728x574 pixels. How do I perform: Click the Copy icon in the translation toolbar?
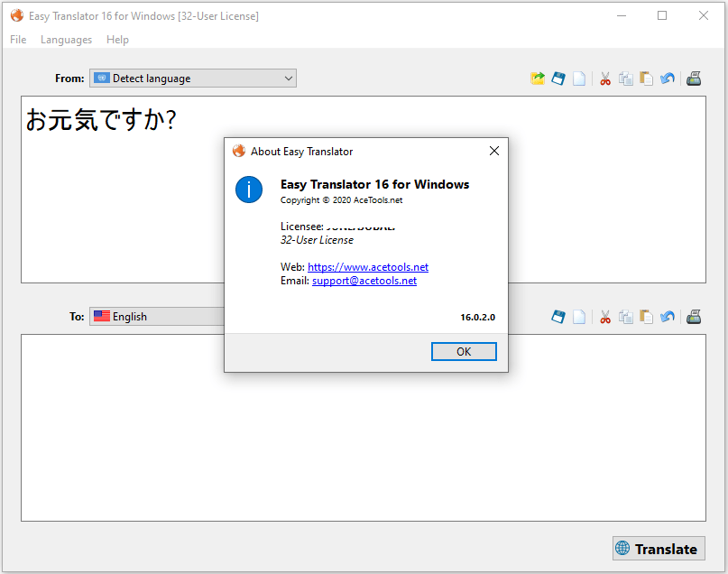626,317
